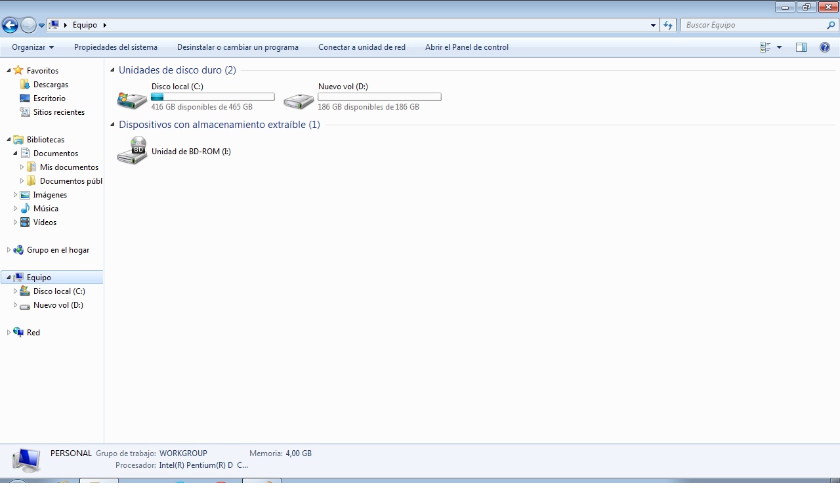Click the Back navigation arrow button
The height and width of the screenshot is (504, 840).
pyautogui.click(x=10, y=26)
